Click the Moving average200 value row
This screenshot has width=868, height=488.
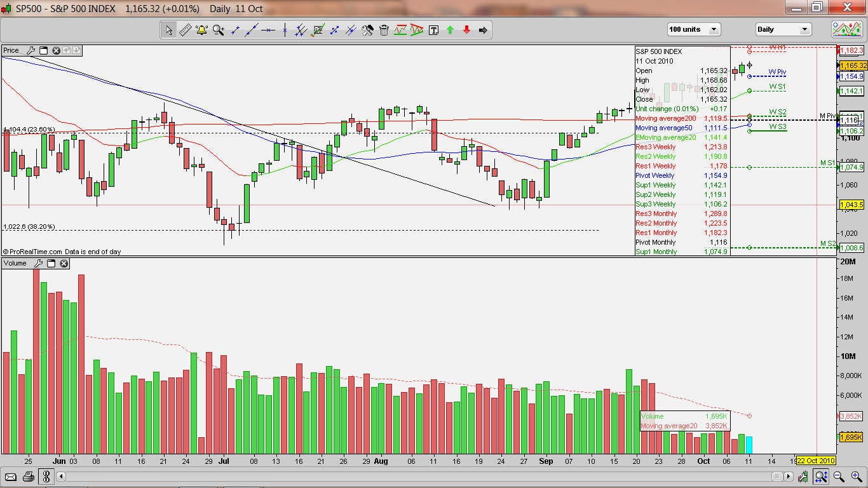682,118
